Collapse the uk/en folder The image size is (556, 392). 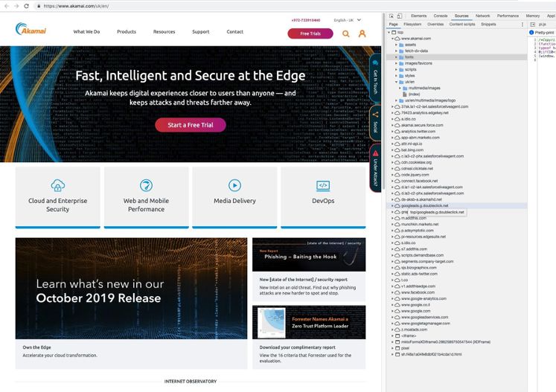pyautogui.click(x=397, y=82)
